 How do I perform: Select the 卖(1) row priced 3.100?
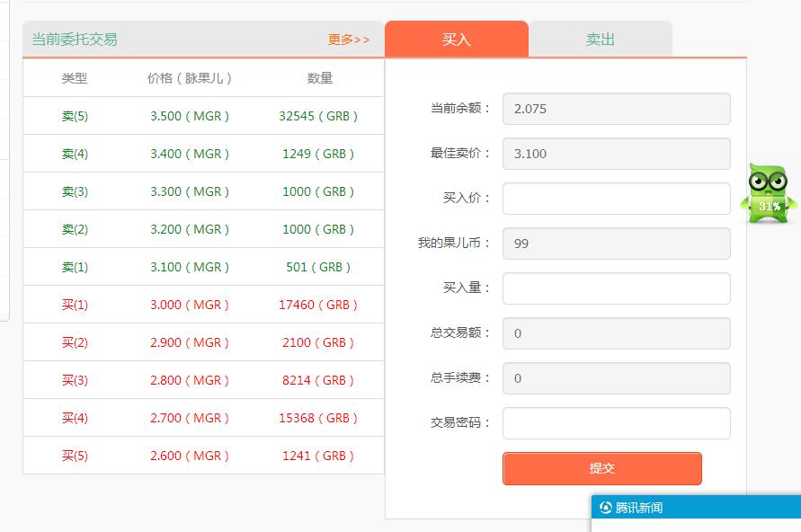(x=204, y=266)
